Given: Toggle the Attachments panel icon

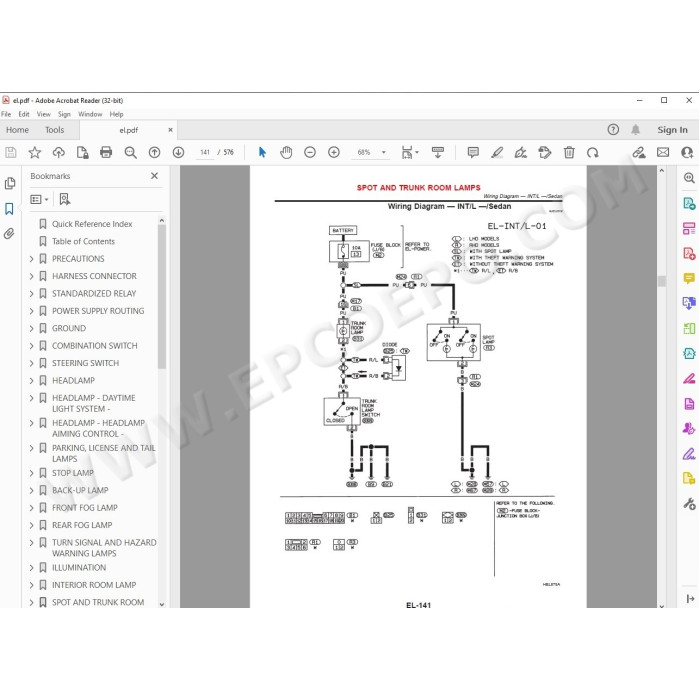Looking at the screenshot, I should pos(9,233).
